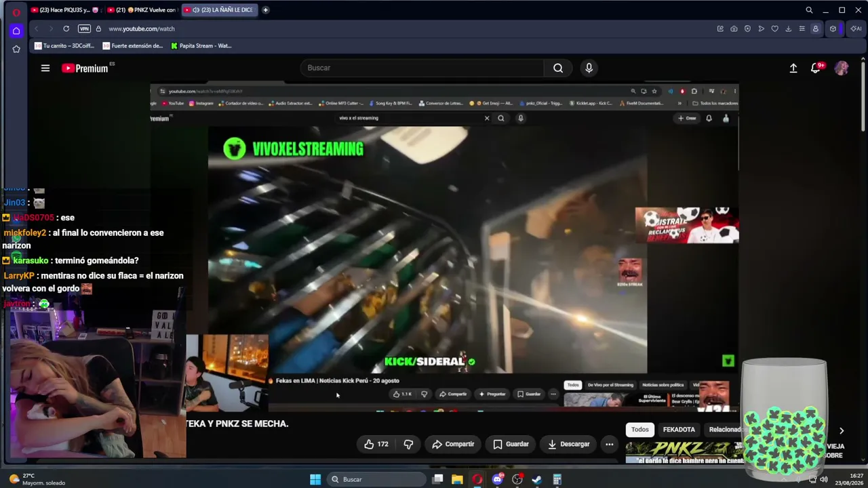The height and width of the screenshot is (488, 868).
Task: Open Opera sidebar bookmarks star
Action: [16, 49]
